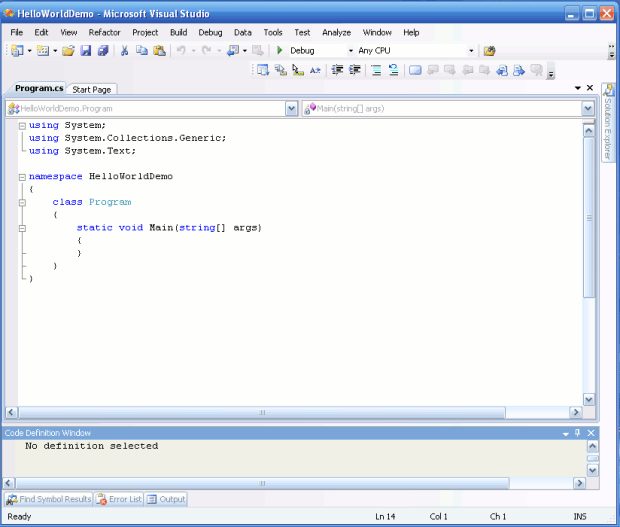The image size is (620, 527).
Task: Toggle a bookmark on the current line
Action: coord(415,70)
